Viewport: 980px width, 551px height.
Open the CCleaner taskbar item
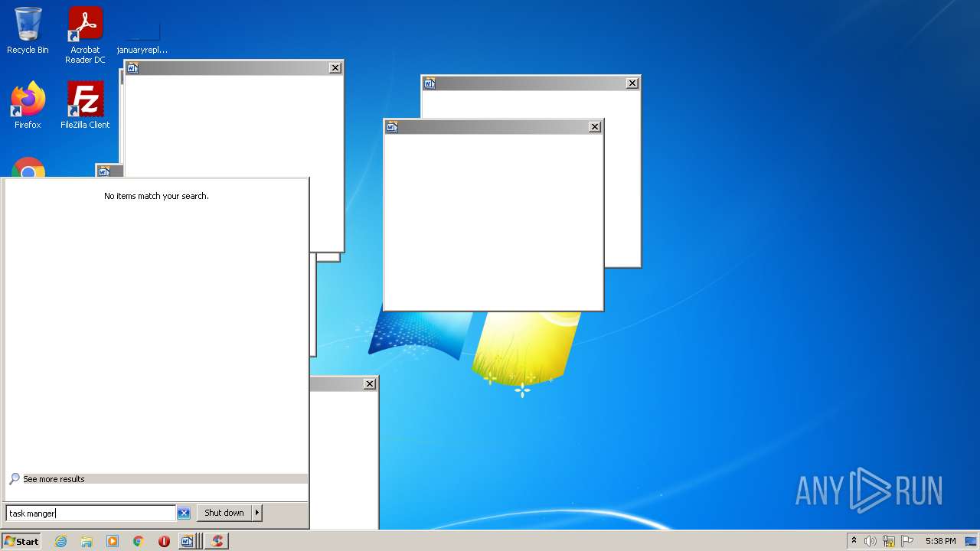coord(217,541)
